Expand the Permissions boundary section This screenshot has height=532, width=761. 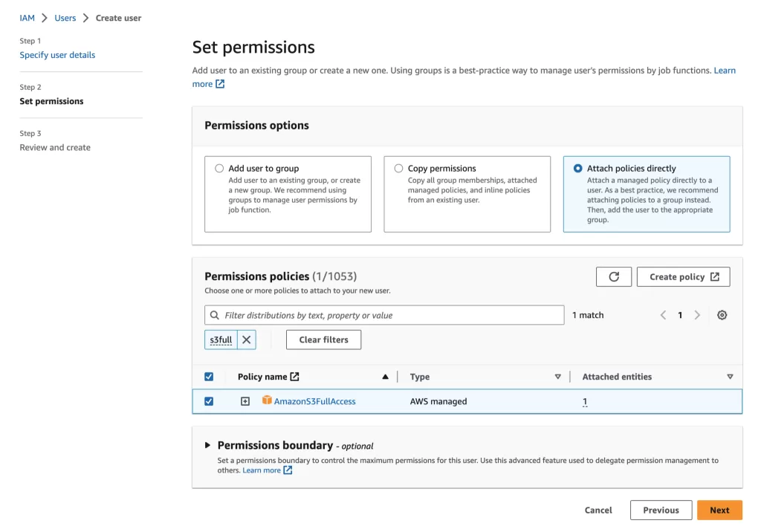click(x=207, y=444)
